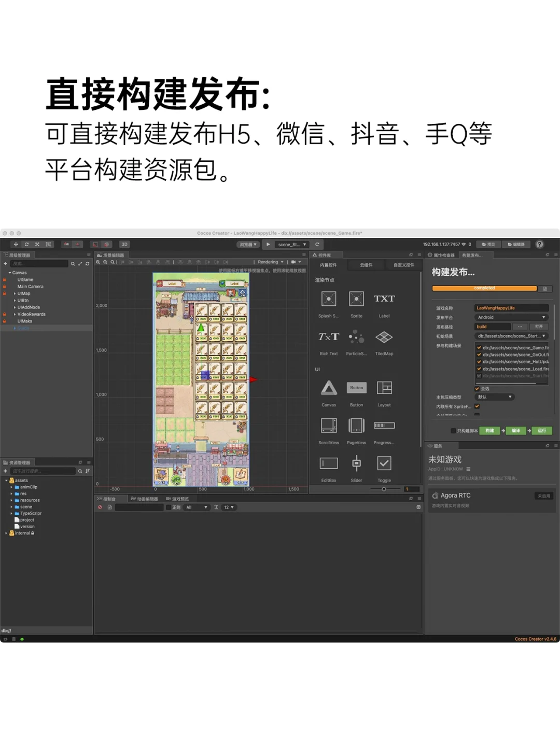Click the 打开 button beside build path
Viewport: 560px width, 748px height.
point(539,327)
